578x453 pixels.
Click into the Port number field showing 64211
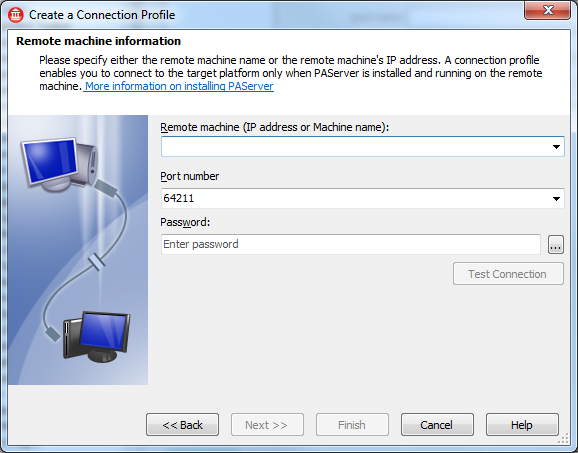[x=362, y=198]
